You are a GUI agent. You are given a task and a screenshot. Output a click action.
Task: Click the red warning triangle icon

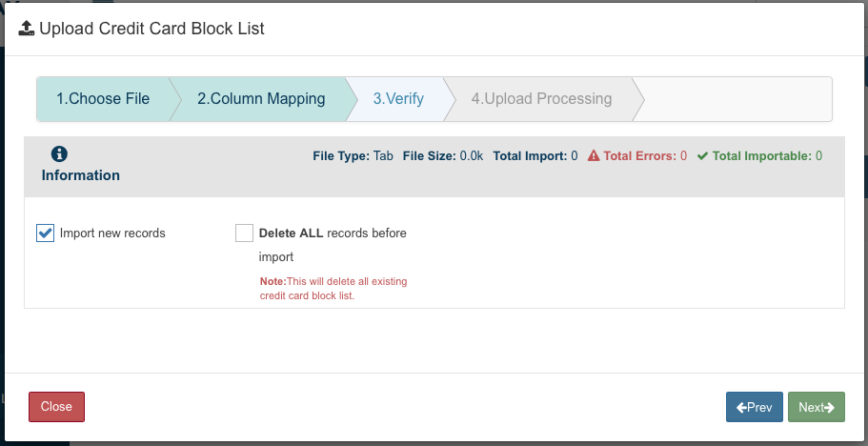coord(594,156)
